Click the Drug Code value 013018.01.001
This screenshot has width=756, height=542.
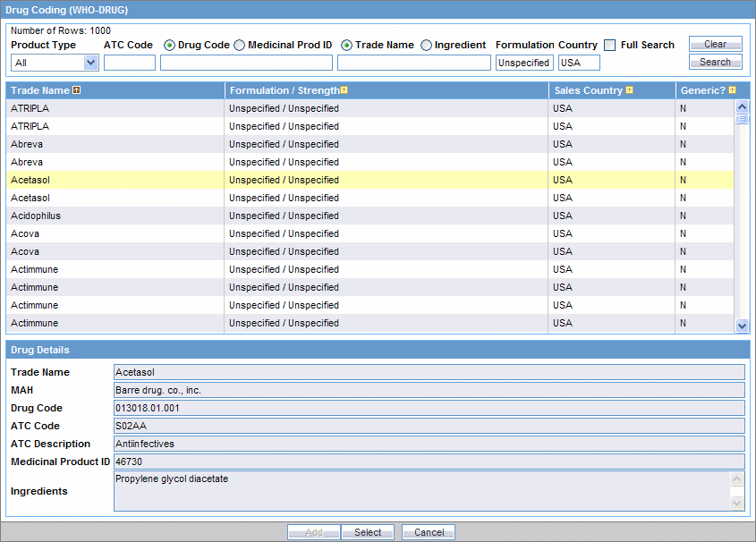(x=429, y=408)
